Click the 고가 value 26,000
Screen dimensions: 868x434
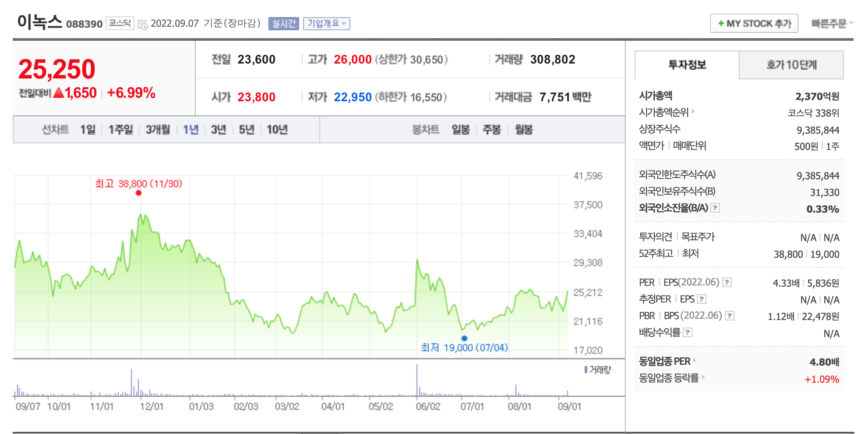pyautogui.click(x=353, y=60)
